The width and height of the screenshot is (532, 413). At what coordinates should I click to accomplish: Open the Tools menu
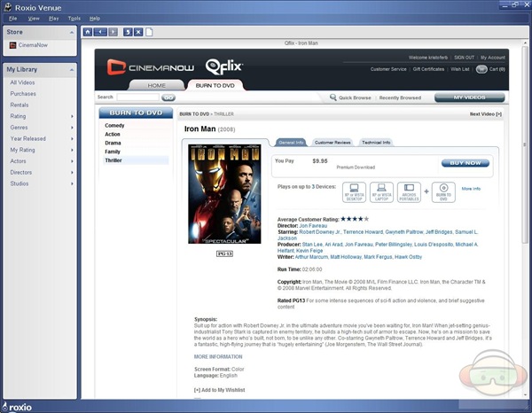coord(74,18)
